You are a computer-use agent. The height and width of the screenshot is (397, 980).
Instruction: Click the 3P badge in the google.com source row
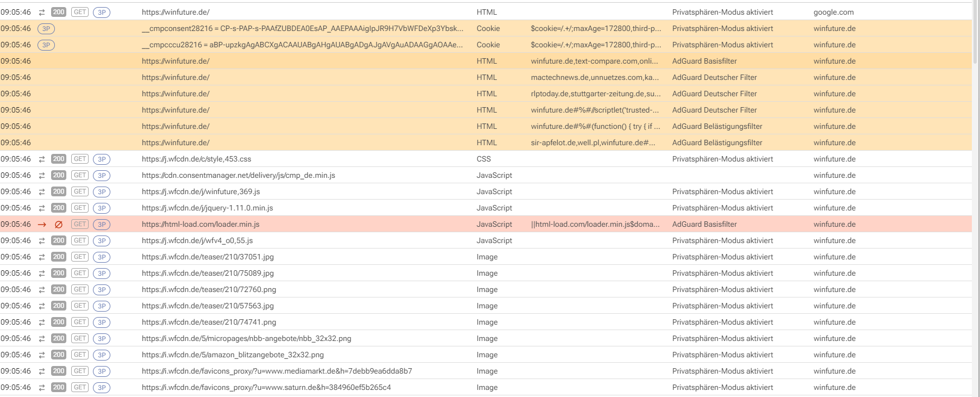102,13
